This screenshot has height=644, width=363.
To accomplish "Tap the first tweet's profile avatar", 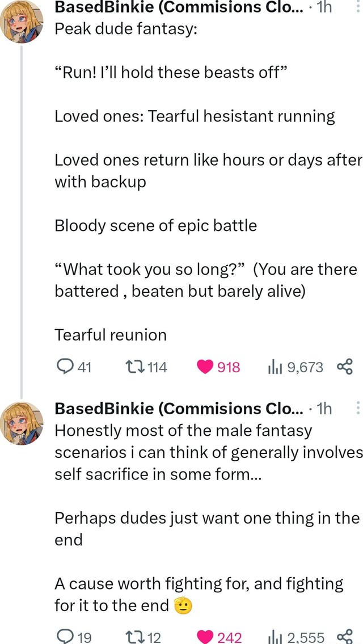I will (22, 20).
